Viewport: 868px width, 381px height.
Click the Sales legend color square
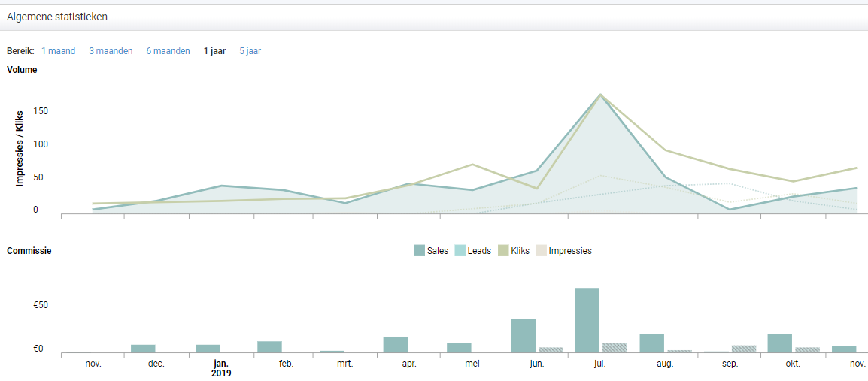click(419, 251)
